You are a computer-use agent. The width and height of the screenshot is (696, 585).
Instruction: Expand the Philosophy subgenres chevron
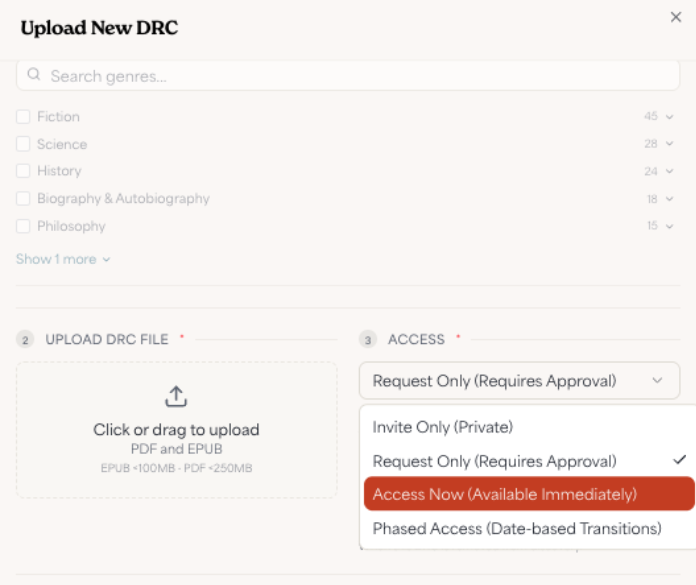pos(669,226)
